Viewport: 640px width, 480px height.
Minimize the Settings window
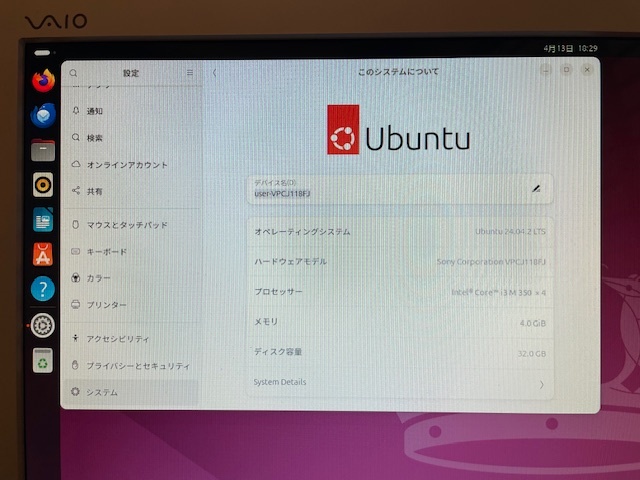point(545,70)
